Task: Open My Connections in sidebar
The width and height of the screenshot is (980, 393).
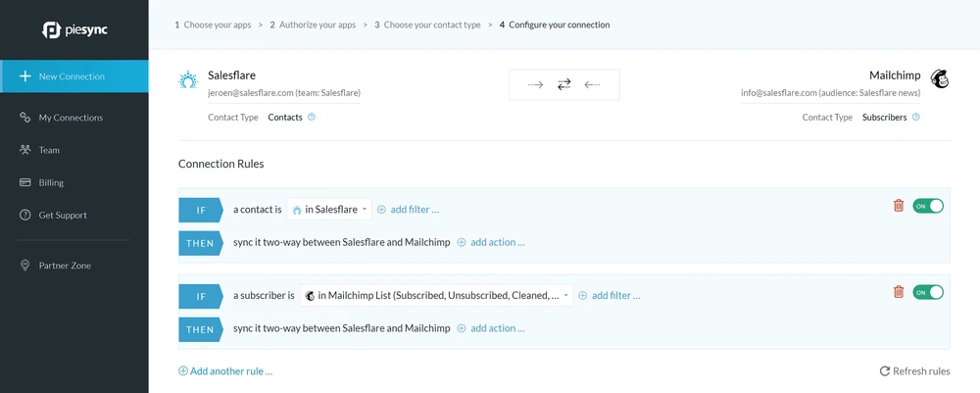Action: pos(71,118)
